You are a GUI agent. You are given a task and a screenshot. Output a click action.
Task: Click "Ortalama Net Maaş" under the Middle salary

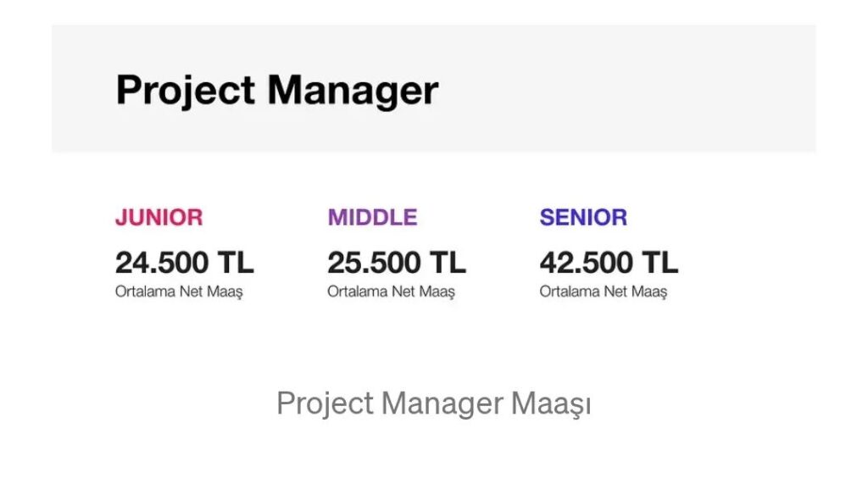[391, 292]
